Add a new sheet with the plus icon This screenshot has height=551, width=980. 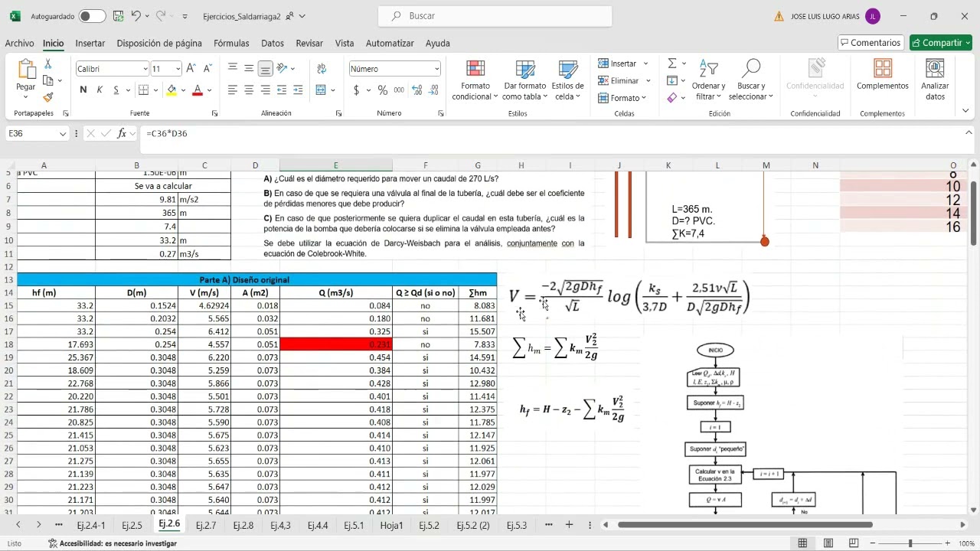point(569,525)
